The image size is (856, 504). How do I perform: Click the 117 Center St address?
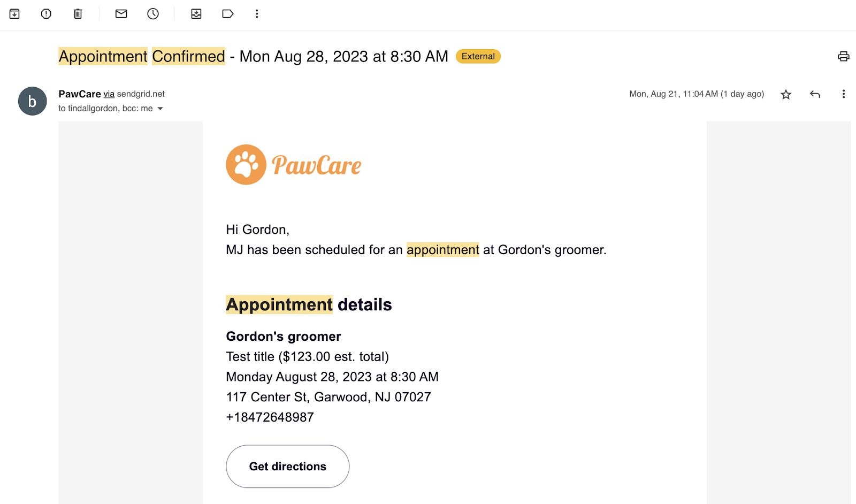(328, 397)
